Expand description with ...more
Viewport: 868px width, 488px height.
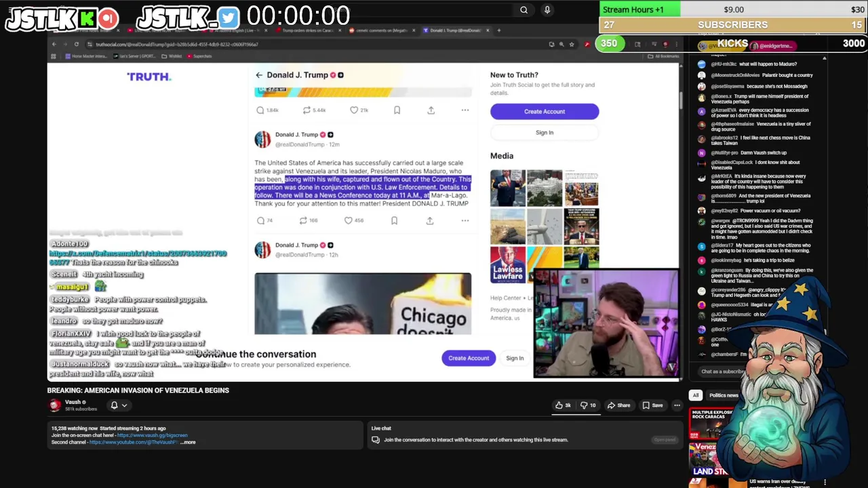pyautogui.click(x=188, y=442)
